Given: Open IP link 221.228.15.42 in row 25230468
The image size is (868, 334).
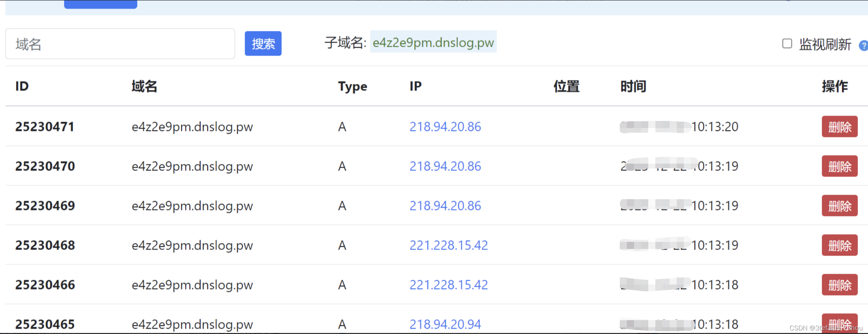Looking at the screenshot, I should 448,245.
